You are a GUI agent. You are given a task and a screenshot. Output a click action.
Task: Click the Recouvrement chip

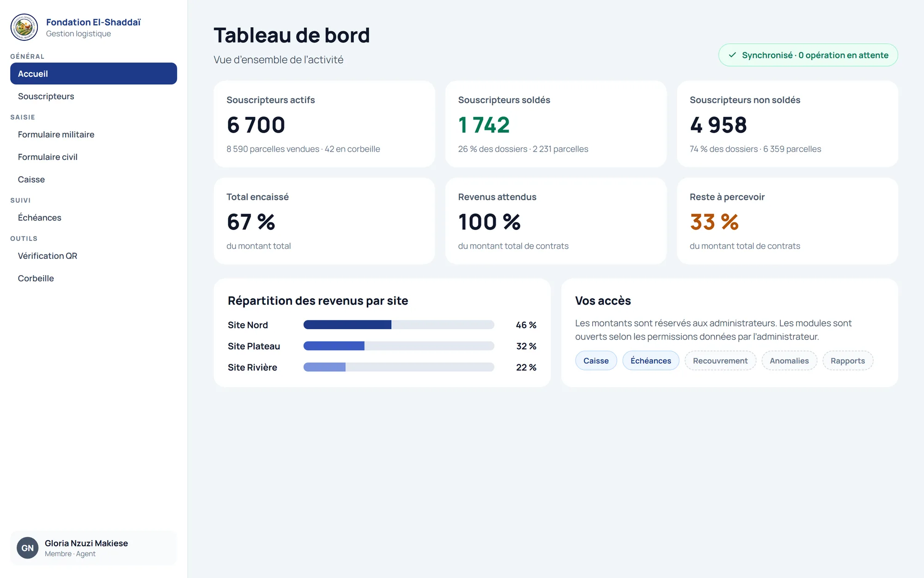pyautogui.click(x=720, y=361)
